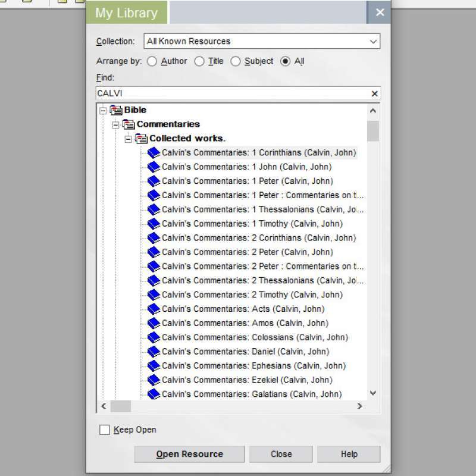Click the Commentaries folder icon
The height and width of the screenshot is (476, 476).
click(128, 124)
